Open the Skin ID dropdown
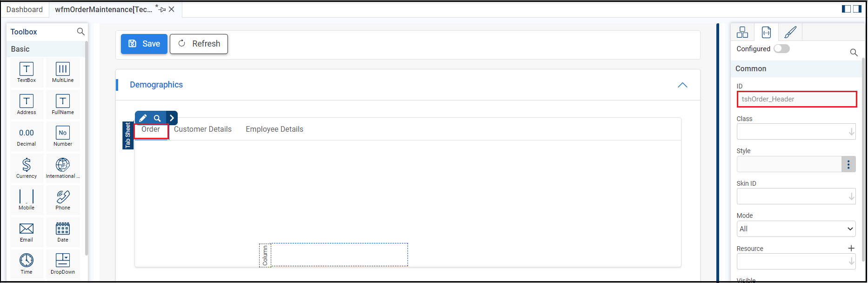This screenshot has height=283, width=868. coord(851,196)
